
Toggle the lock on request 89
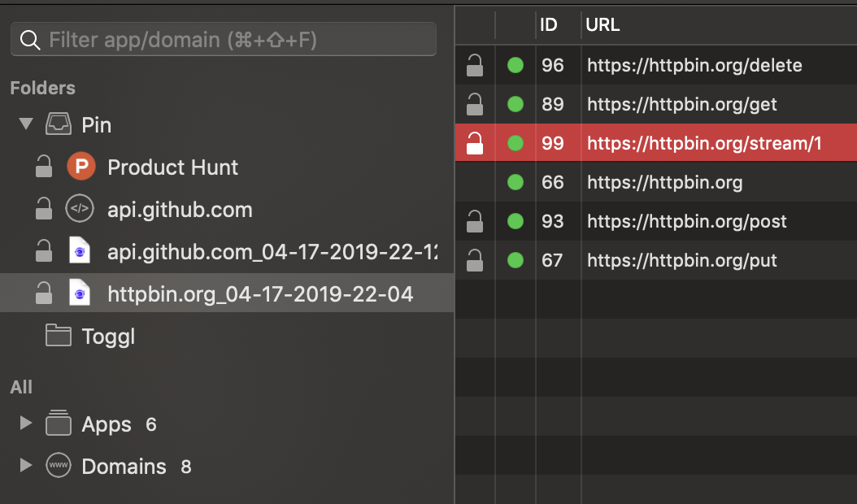pyautogui.click(x=475, y=104)
